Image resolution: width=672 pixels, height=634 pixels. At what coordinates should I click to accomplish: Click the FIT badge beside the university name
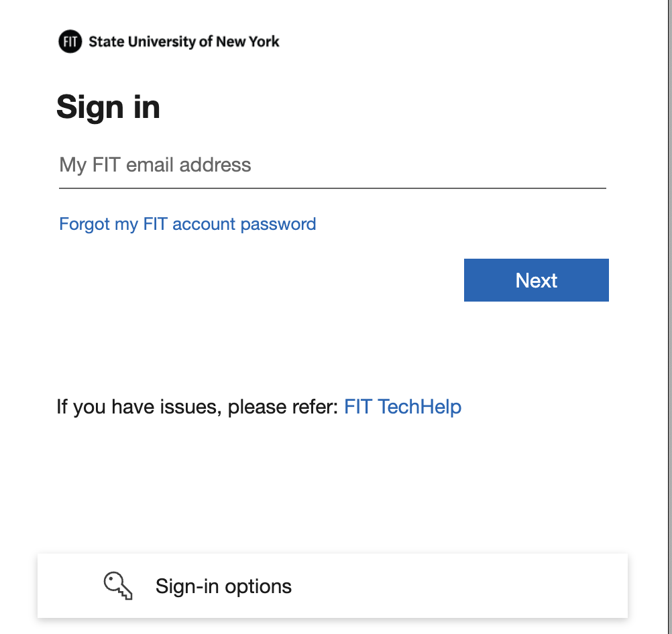point(70,42)
